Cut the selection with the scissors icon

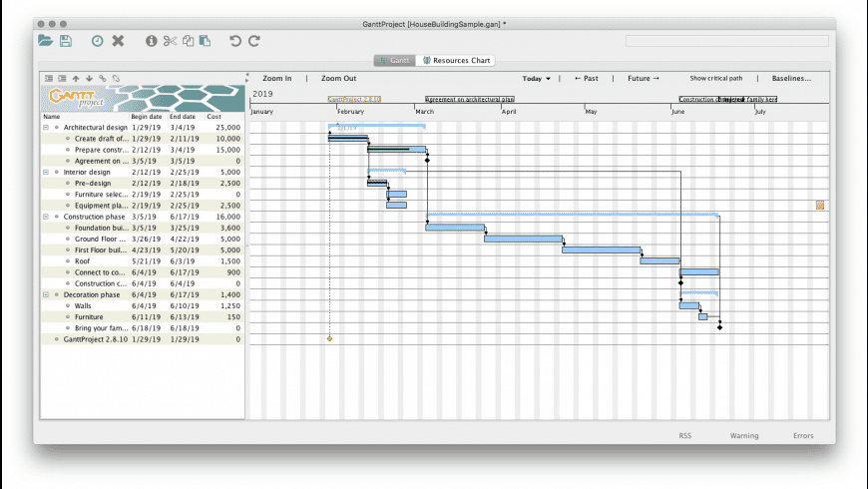click(x=170, y=41)
